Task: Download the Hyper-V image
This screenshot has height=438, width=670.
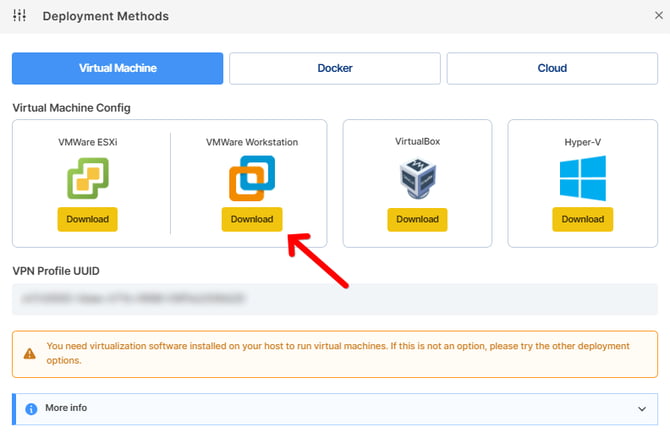Action: tap(582, 219)
